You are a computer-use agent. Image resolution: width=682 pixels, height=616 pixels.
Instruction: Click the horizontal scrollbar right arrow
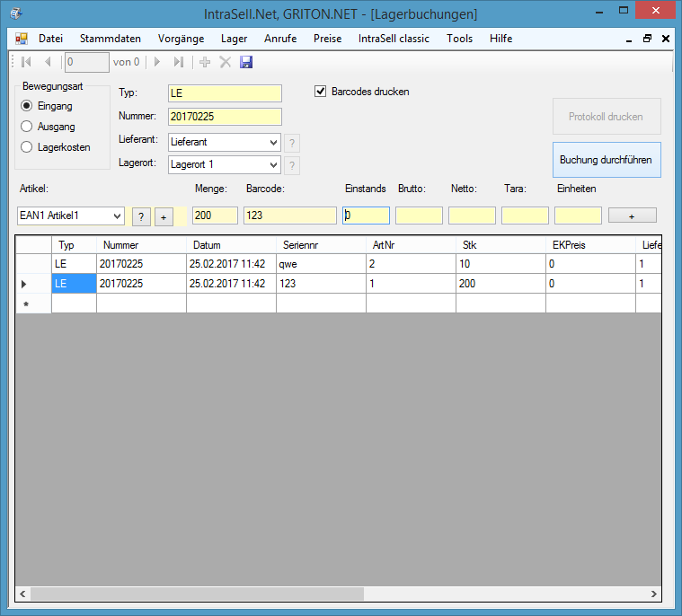pyautogui.click(x=654, y=594)
